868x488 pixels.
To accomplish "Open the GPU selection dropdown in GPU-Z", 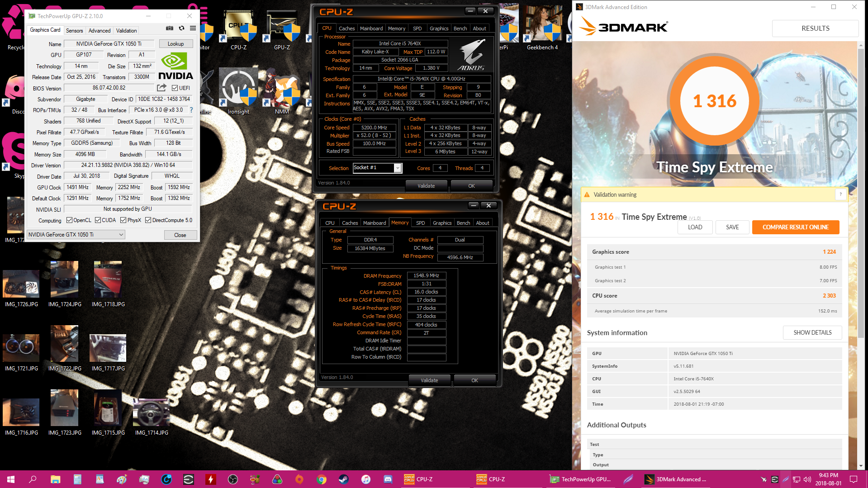I will pyautogui.click(x=76, y=235).
